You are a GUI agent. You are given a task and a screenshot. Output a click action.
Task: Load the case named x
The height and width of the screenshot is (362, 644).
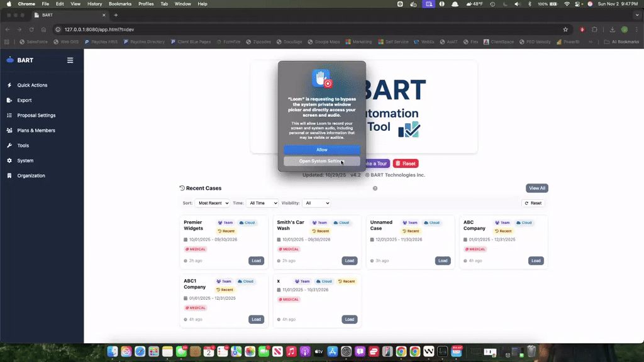pyautogui.click(x=350, y=319)
